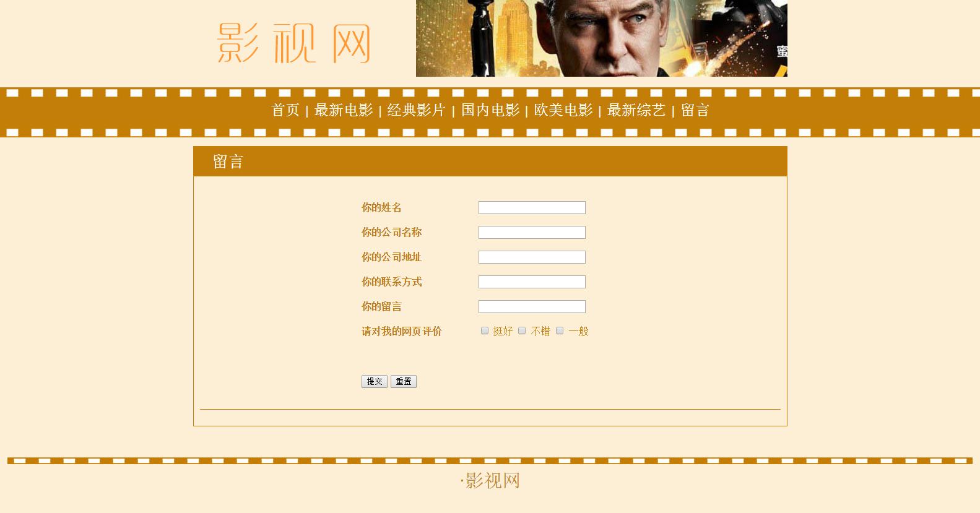
Task: Click the 影视网 logo in the header
Action: point(293,43)
